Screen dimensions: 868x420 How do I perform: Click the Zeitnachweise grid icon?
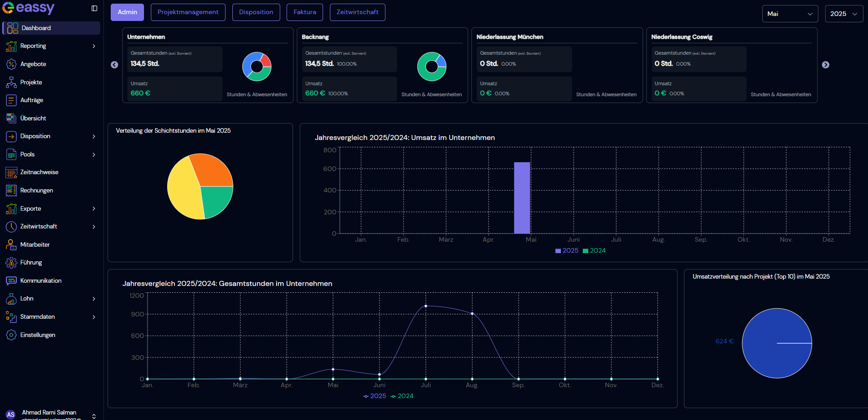(x=11, y=172)
